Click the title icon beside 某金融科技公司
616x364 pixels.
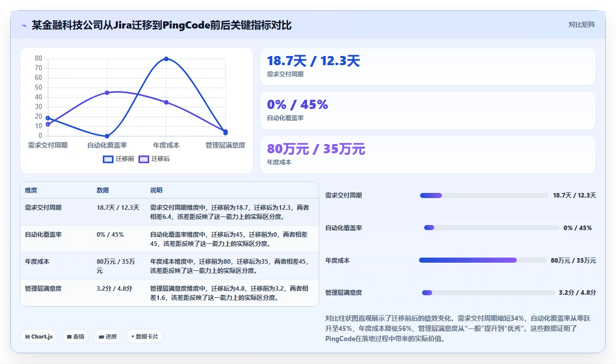click(24, 25)
